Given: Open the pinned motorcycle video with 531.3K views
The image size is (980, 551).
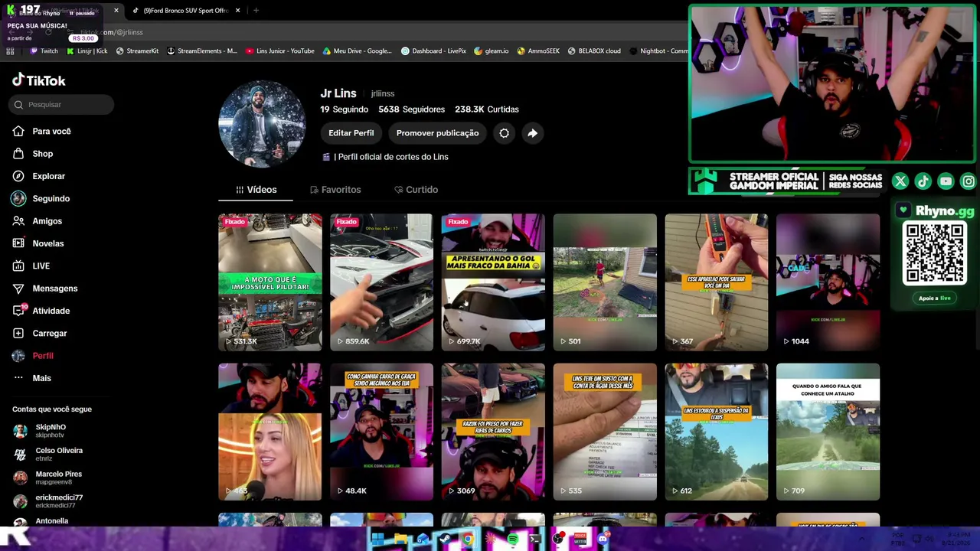Looking at the screenshot, I should click(270, 282).
